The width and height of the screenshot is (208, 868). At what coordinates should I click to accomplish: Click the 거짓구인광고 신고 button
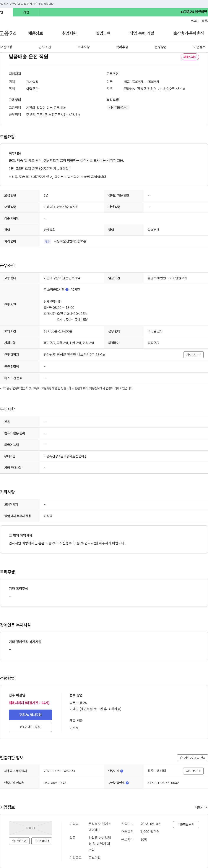(192, 758)
